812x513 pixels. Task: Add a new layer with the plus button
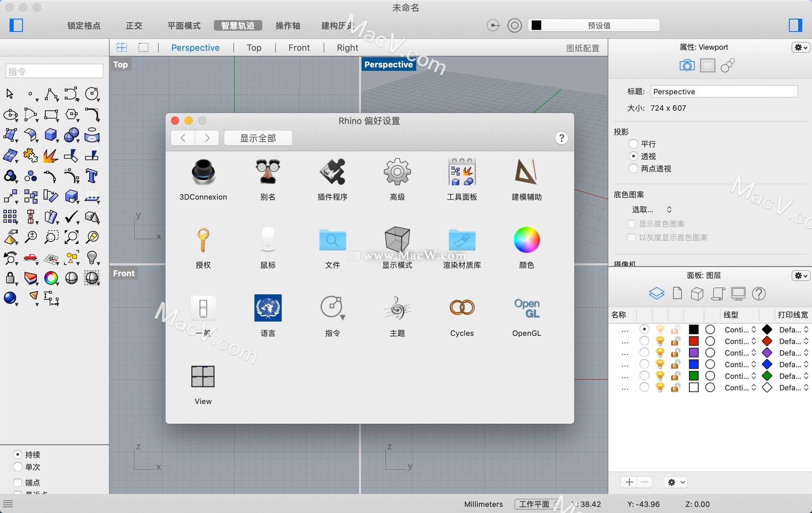point(629,482)
